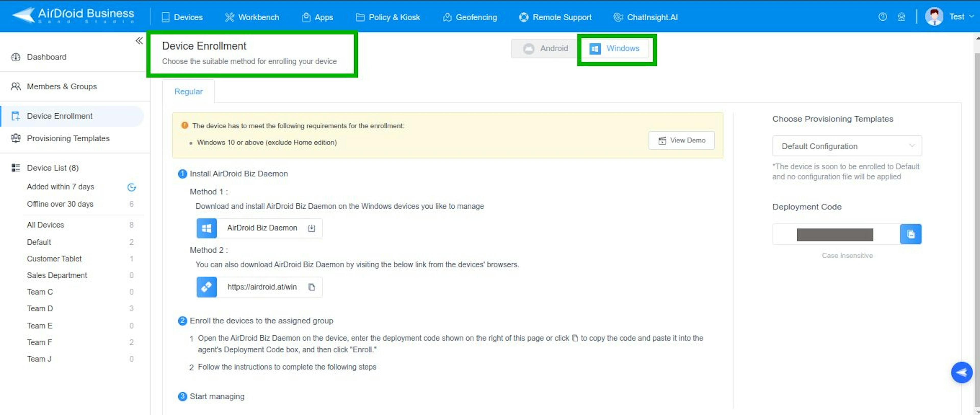Click the Android enrollment tab icon
This screenshot has width=980, height=415.
coord(530,48)
